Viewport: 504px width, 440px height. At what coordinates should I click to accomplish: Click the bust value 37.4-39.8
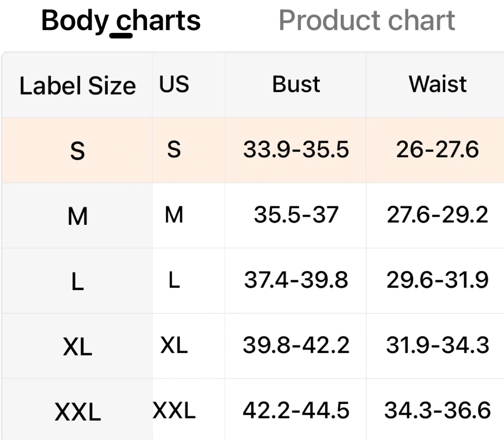pyautogui.click(x=296, y=280)
